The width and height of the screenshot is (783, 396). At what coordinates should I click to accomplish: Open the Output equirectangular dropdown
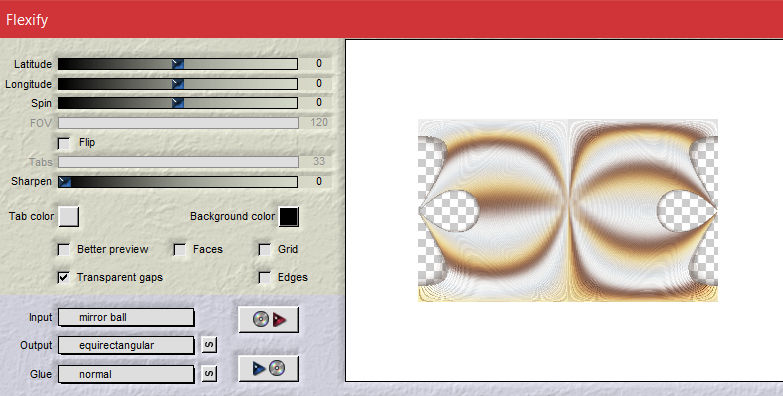126,345
